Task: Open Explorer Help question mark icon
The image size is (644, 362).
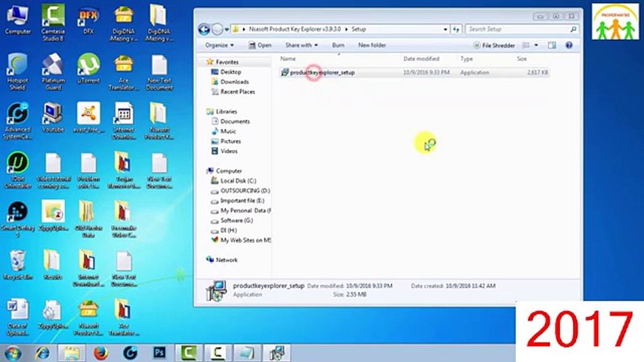Action: pyautogui.click(x=569, y=45)
